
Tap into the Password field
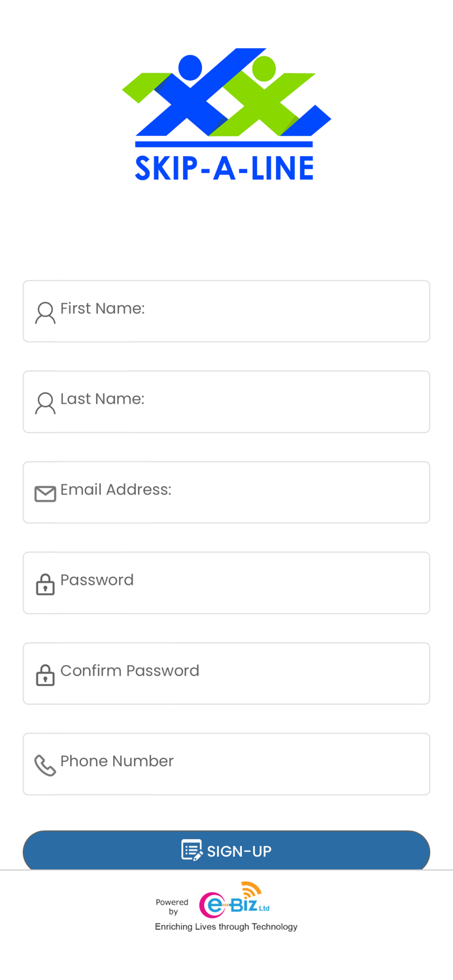[x=242, y=583]
